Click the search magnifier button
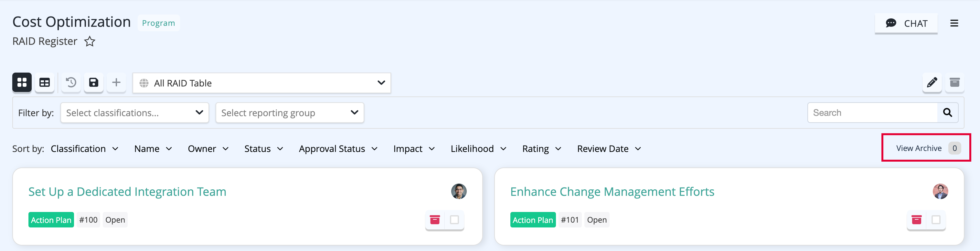980x251 pixels. click(x=947, y=112)
